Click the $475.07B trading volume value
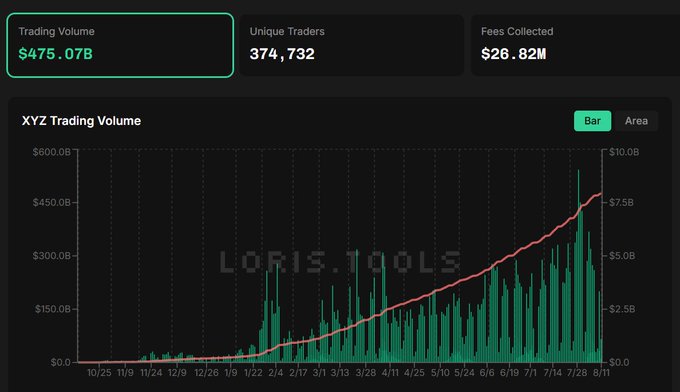This screenshot has width=680, height=392. [56, 54]
